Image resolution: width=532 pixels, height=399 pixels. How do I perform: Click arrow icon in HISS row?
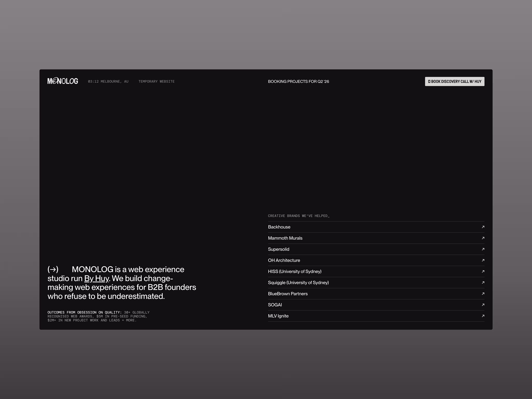(x=483, y=271)
